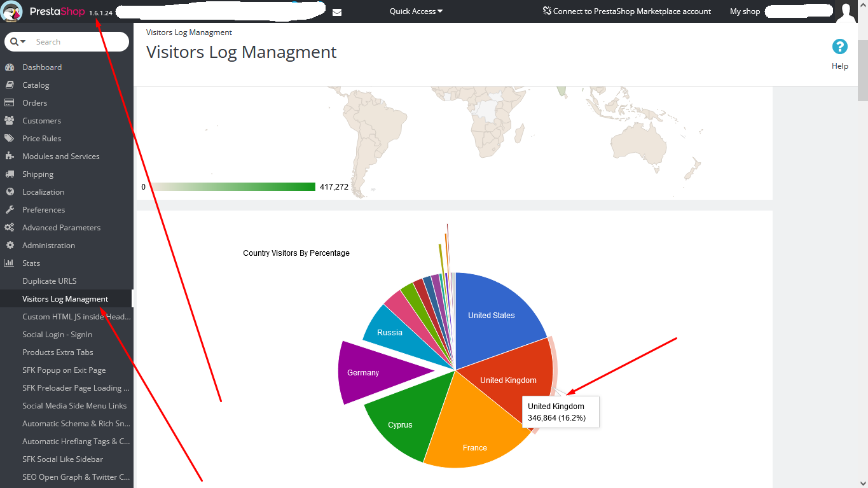
Task: Click the green map legend gradient bar
Action: (x=232, y=187)
